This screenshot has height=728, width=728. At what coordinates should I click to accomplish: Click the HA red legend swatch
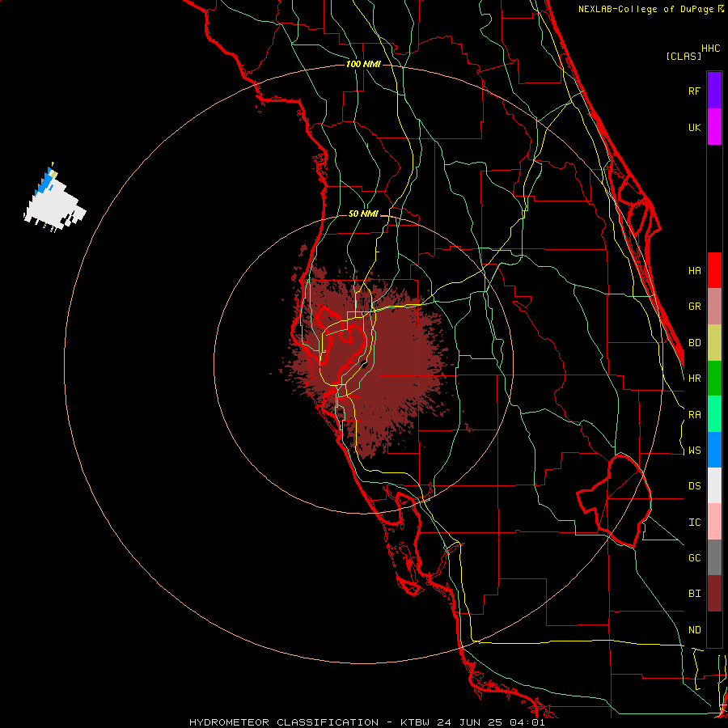(x=714, y=270)
